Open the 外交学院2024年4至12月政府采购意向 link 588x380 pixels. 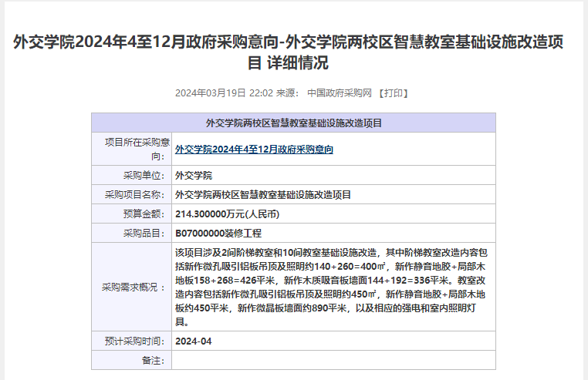(254, 150)
